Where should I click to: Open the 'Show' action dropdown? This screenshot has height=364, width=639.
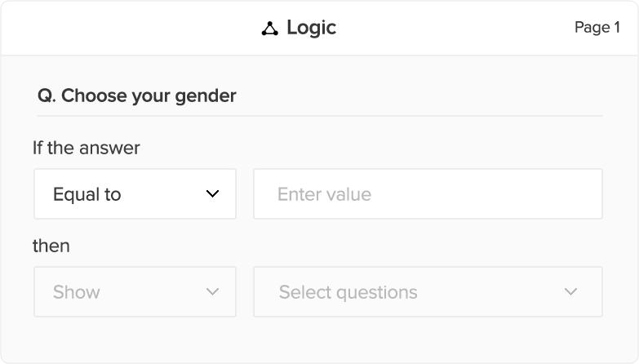click(x=135, y=292)
